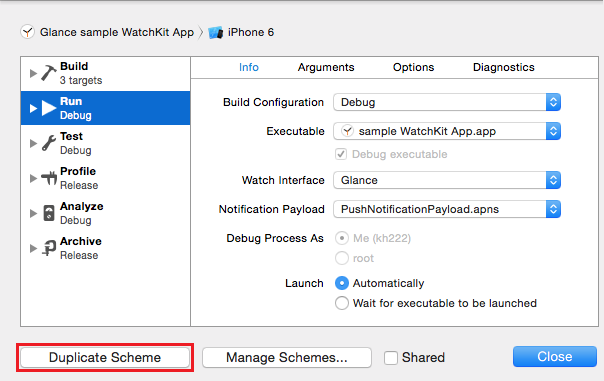Open the Build Configuration dropdown

click(x=447, y=102)
